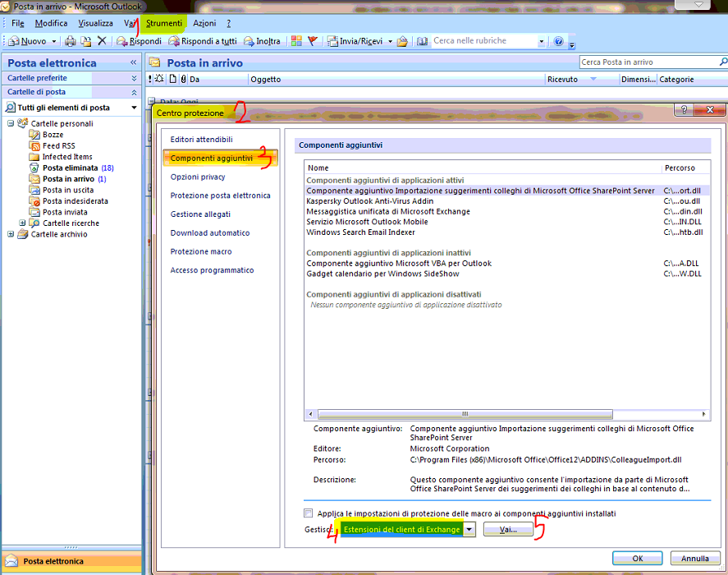Select Protezione macro category

201,251
